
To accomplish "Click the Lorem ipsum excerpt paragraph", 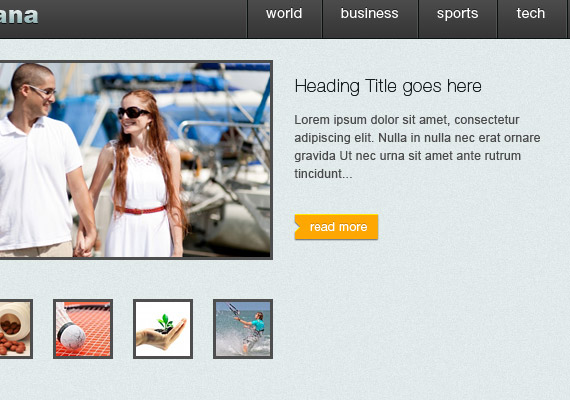I will 417,147.
